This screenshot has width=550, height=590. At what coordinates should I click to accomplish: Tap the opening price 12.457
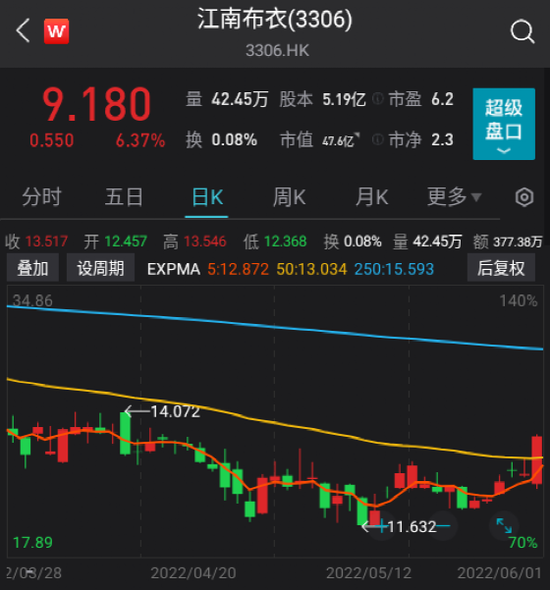click(126, 242)
